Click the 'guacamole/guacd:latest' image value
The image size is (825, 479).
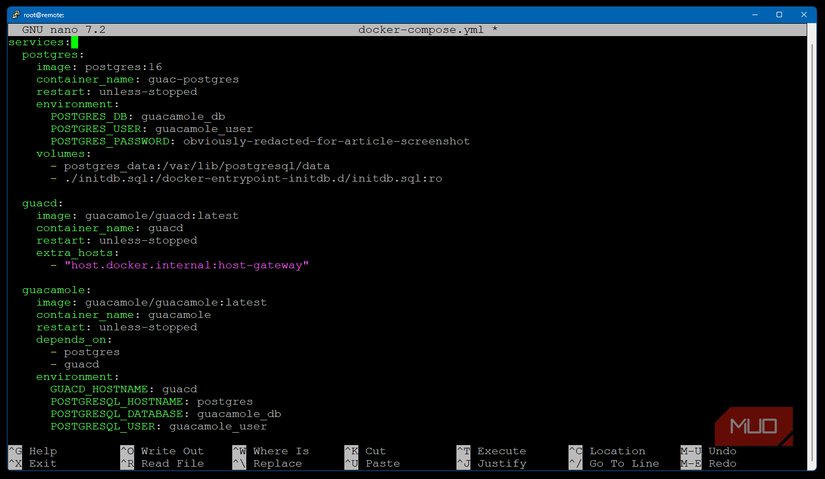tap(162, 216)
